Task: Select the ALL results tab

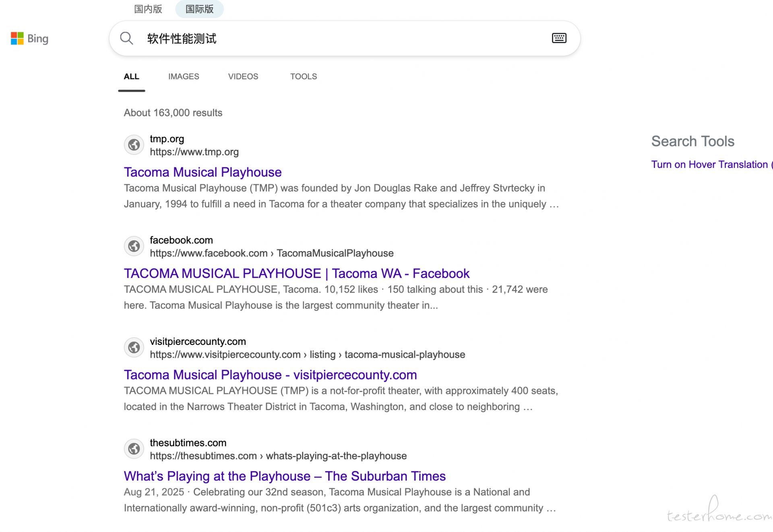Action: point(131,76)
